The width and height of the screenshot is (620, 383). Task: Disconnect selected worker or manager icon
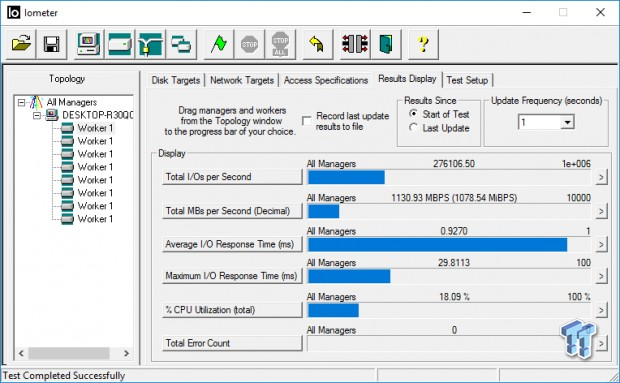coord(355,44)
